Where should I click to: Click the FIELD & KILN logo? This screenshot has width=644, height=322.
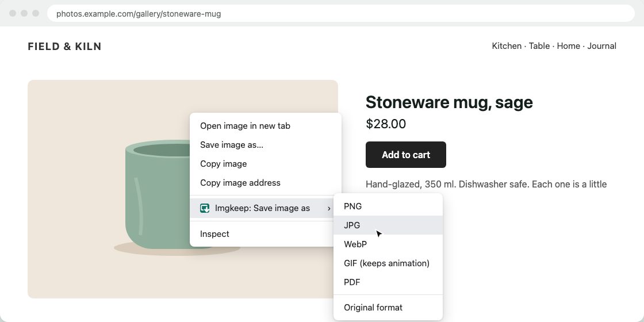64,47
